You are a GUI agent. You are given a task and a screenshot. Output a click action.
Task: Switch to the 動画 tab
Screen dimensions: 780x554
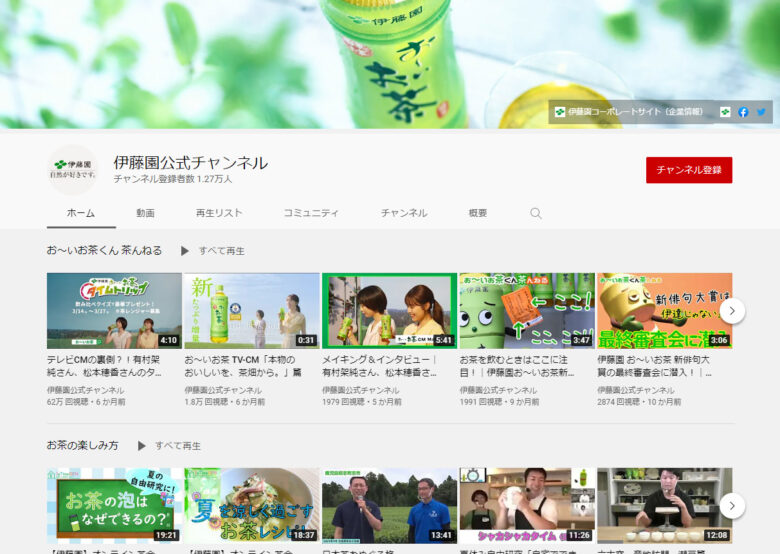tap(145, 213)
